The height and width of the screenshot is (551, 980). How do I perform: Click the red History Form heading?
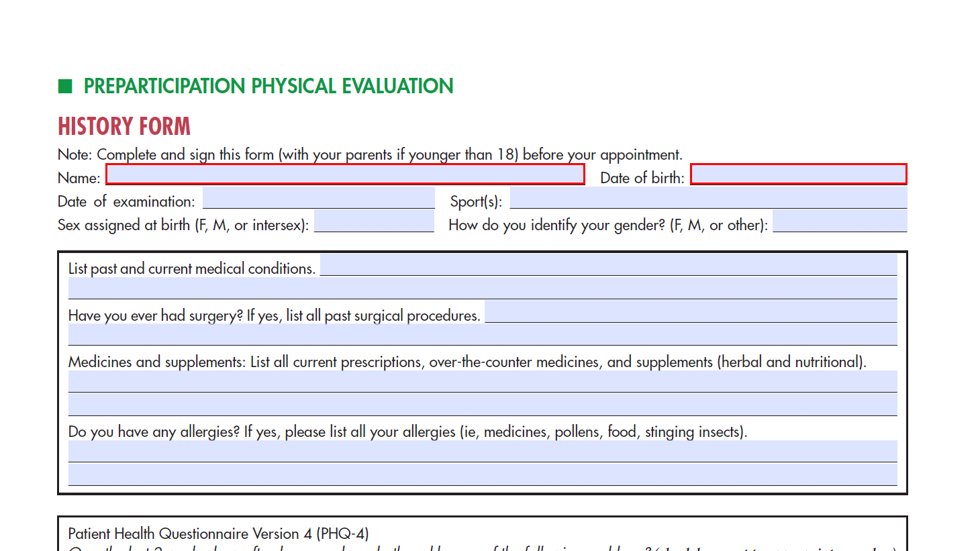click(124, 126)
